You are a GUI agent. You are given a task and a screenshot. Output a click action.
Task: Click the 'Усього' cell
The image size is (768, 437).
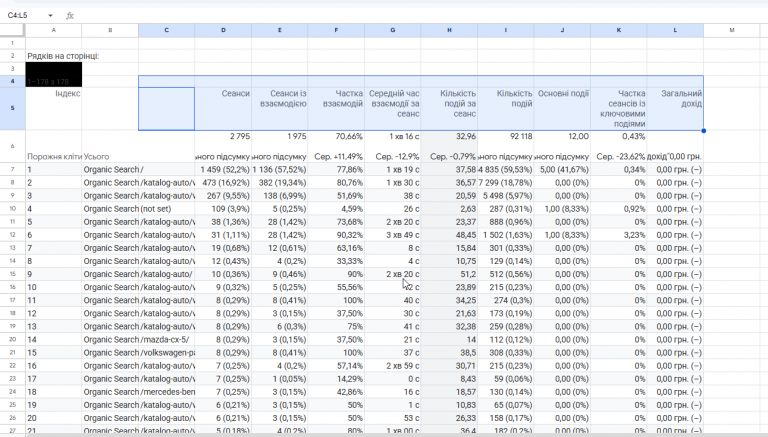click(110, 146)
